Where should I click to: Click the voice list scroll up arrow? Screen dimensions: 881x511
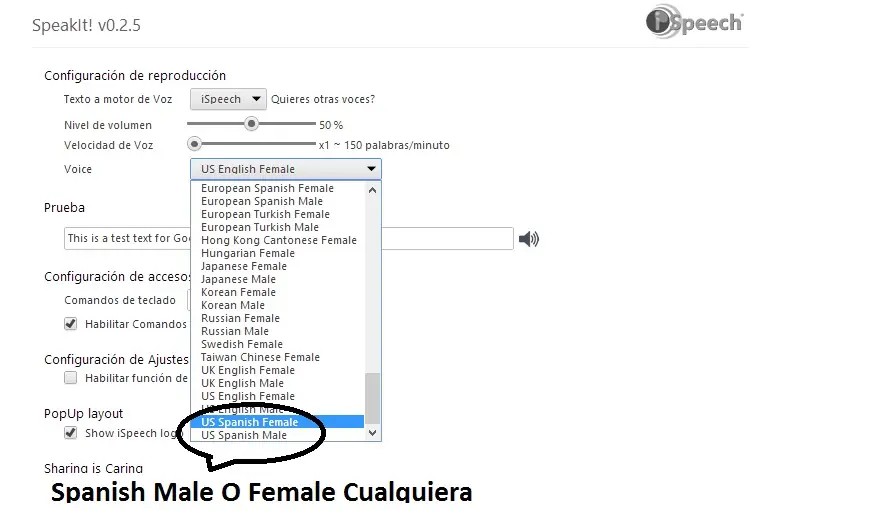click(x=372, y=190)
